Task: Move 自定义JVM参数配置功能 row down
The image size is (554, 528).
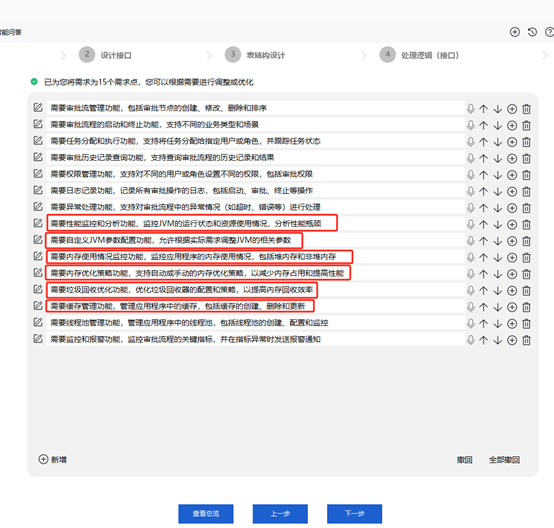Action: [497, 241]
